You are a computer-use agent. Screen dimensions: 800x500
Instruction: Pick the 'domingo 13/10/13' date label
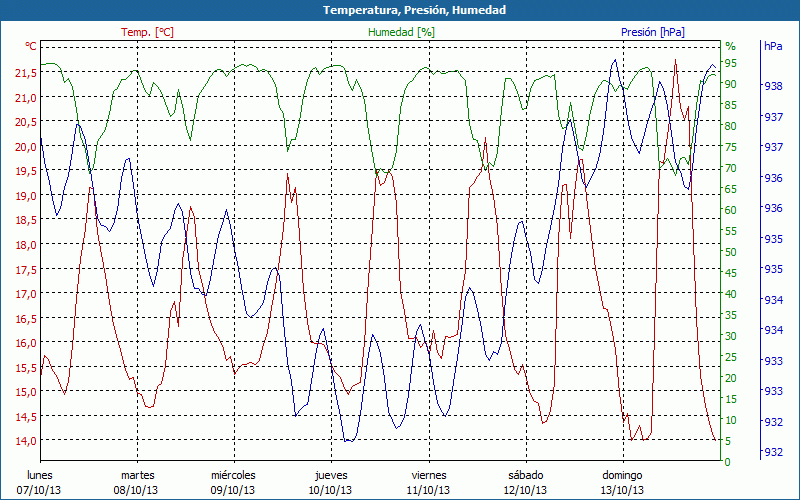(622, 482)
